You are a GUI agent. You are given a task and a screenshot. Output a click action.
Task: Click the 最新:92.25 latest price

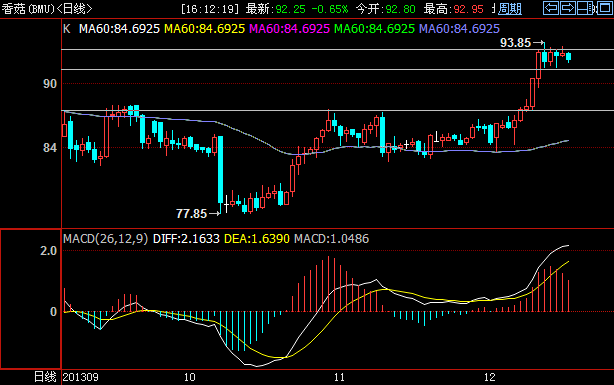(276, 9)
